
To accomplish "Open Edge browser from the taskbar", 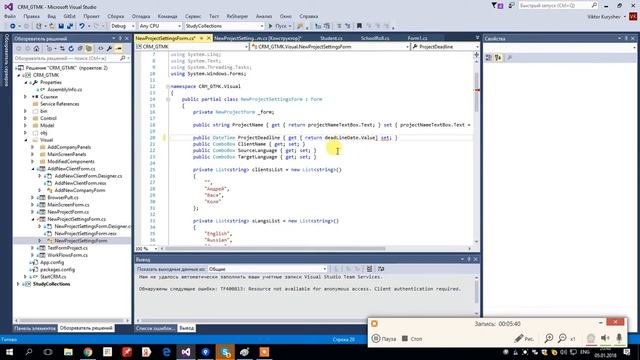I will tap(166, 352).
